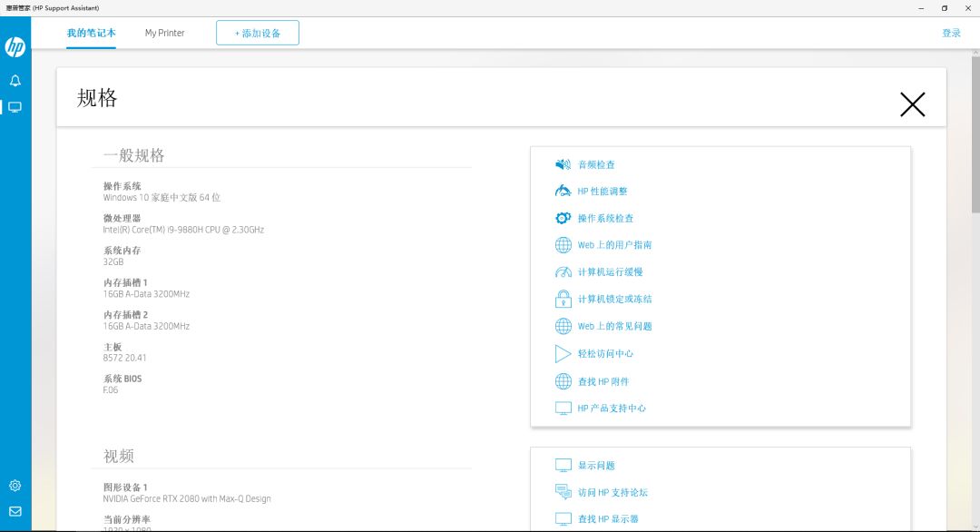The width and height of the screenshot is (980, 532).
Task: Open 音频检查 link
Action: tap(596, 164)
